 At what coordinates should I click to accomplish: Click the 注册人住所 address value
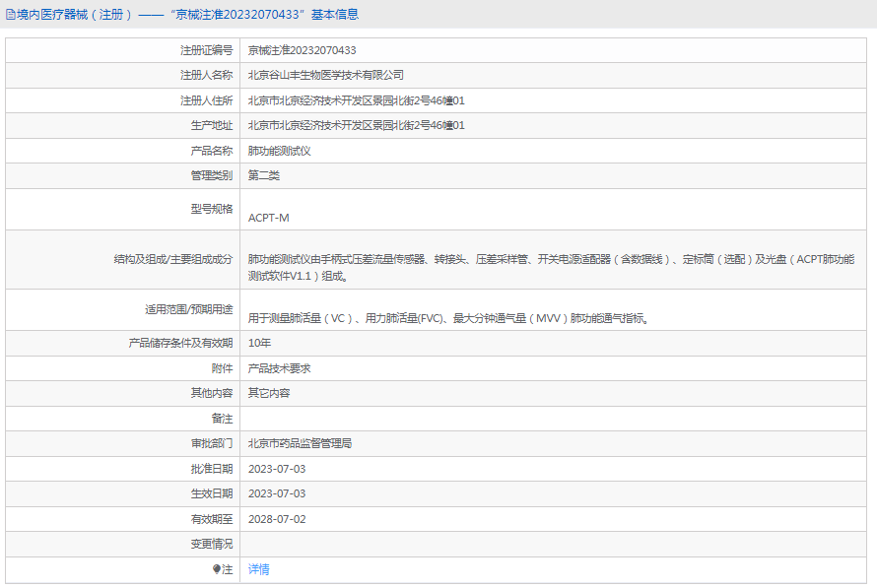(356, 100)
